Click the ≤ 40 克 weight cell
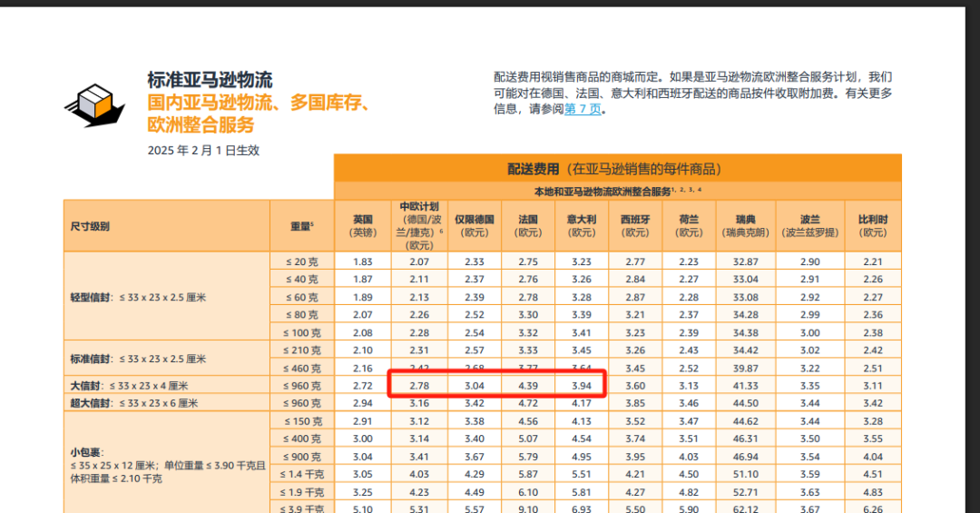980x513 pixels. coord(302,280)
